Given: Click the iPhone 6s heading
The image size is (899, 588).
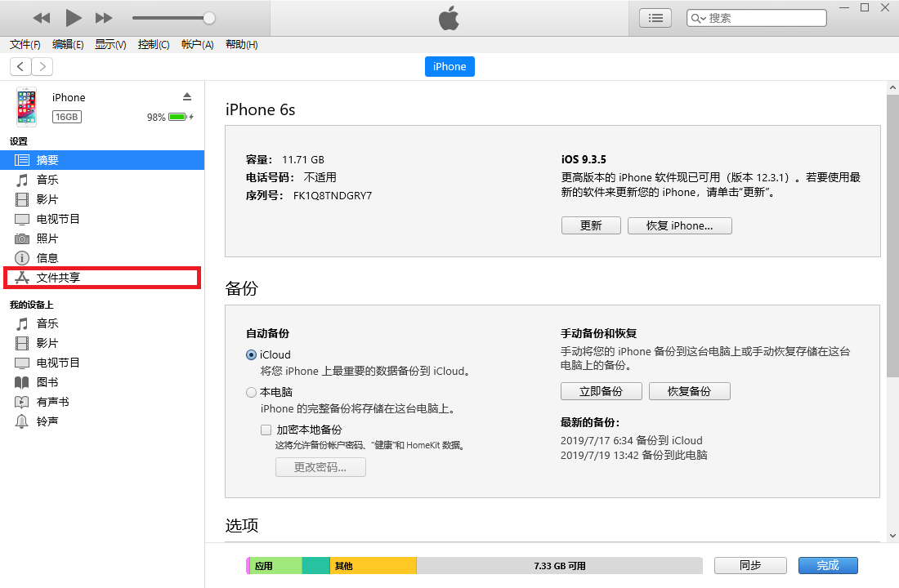Looking at the screenshot, I should (x=260, y=109).
